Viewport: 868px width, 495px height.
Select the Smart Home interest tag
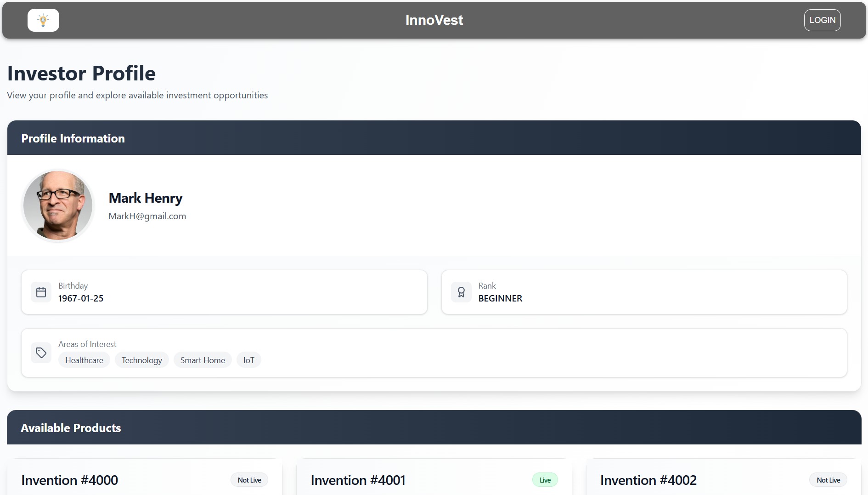(x=203, y=360)
